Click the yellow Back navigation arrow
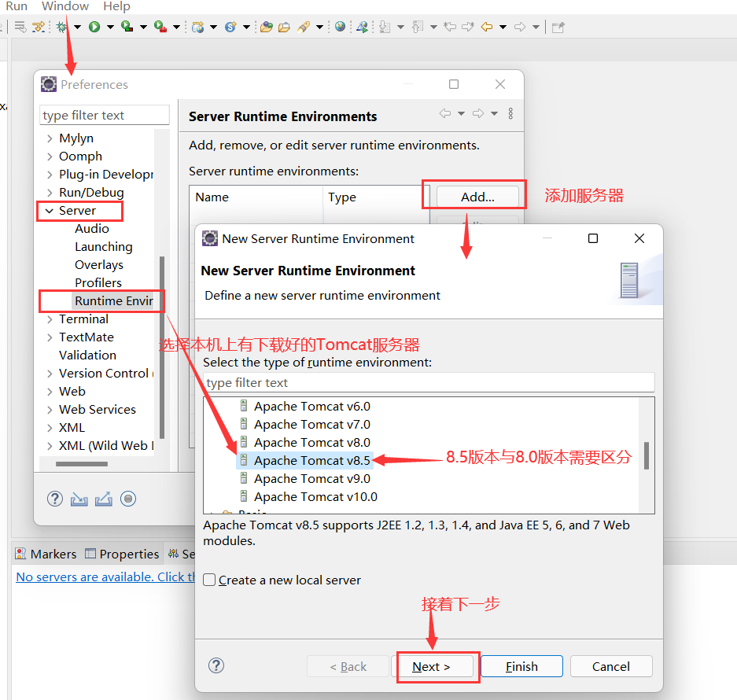 (x=486, y=27)
